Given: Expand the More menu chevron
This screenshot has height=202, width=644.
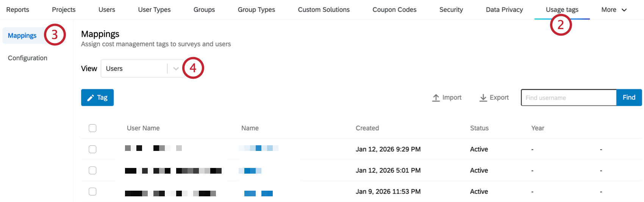Looking at the screenshot, I should tap(624, 10).
